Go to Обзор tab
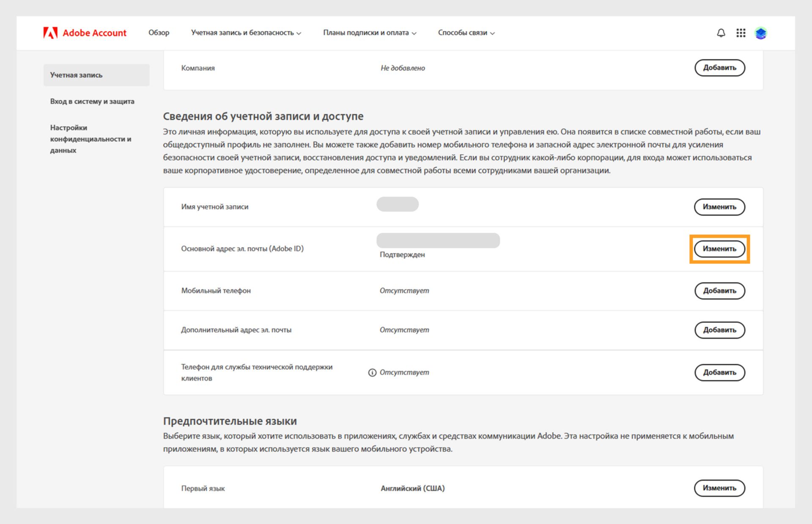This screenshot has width=812, height=524. [x=159, y=33]
